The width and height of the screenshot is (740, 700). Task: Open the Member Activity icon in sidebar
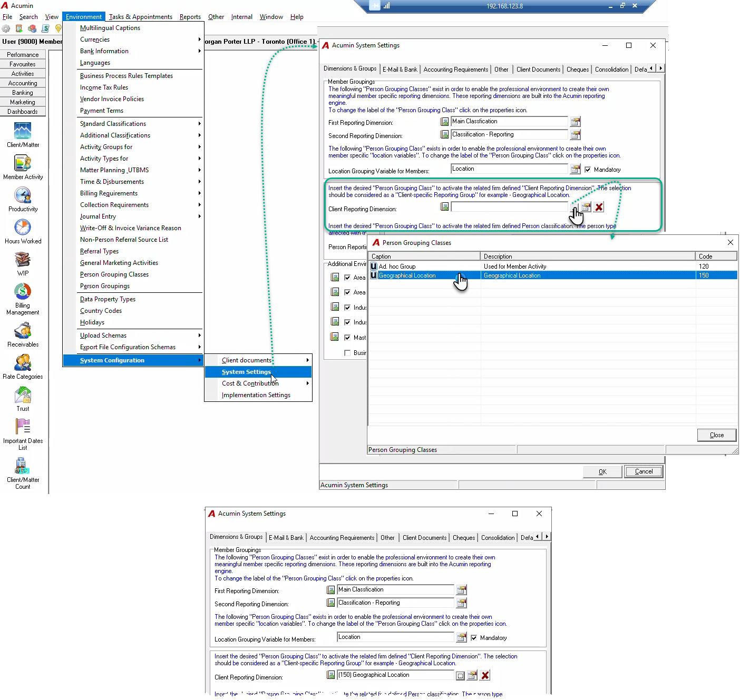[23, 163]
